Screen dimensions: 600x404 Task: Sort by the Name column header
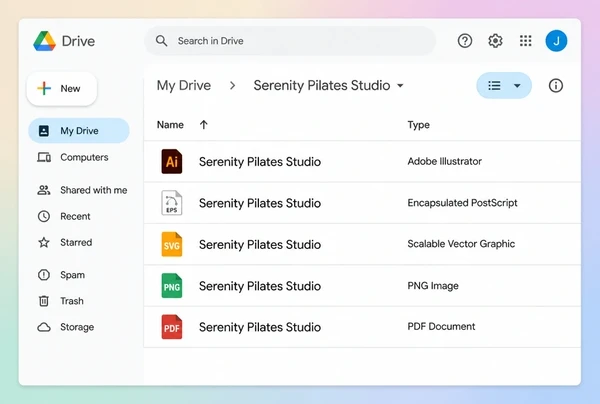[170, 125]
